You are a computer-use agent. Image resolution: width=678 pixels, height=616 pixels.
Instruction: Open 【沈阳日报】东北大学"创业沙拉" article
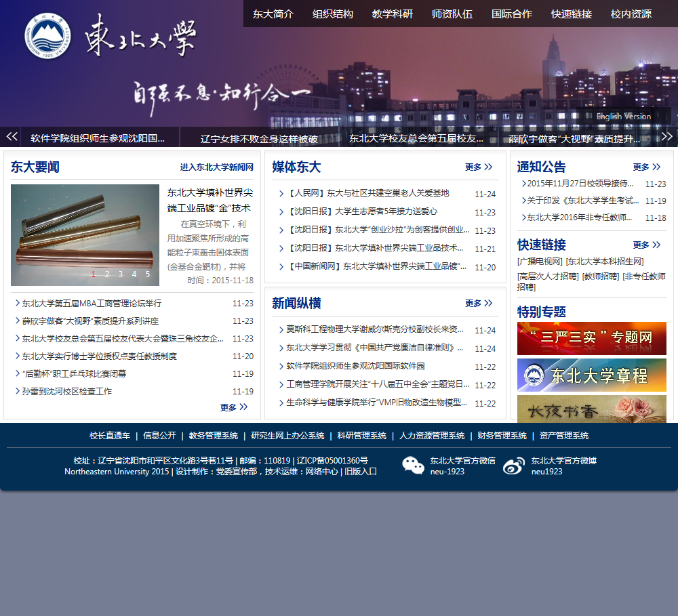click(x=378, y=230)
